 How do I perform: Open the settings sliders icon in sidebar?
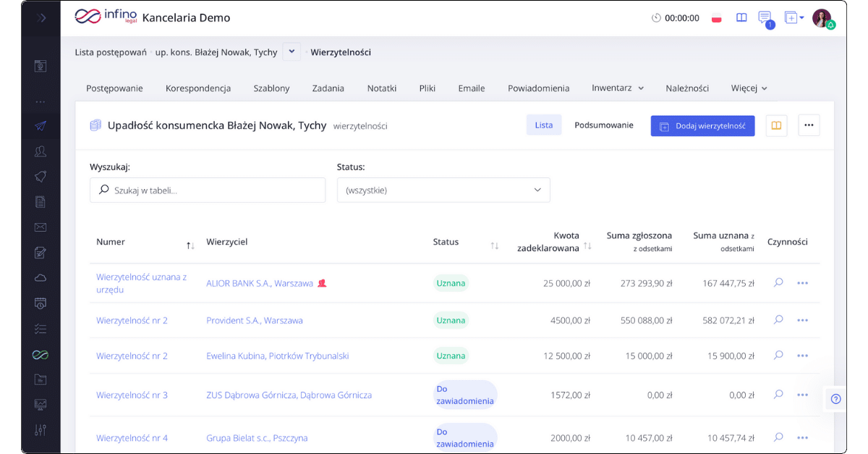point(41,430)
